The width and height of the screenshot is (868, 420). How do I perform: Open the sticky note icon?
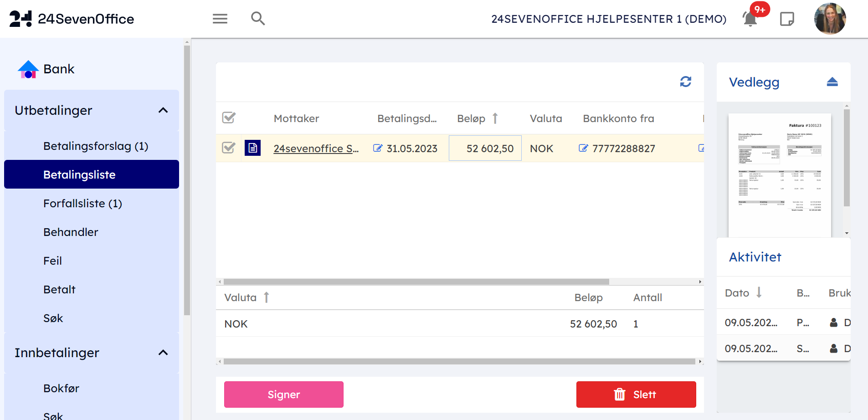click(x=787, y=19)
